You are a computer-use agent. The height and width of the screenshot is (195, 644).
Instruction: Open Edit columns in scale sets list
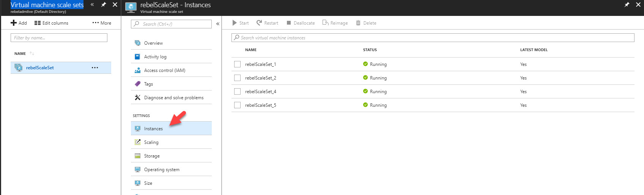point(51,23)
